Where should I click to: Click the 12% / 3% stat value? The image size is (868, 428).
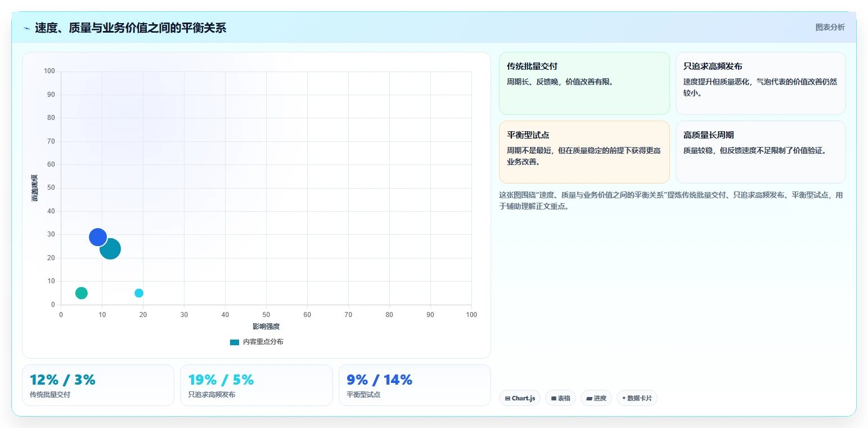[62, 380]
